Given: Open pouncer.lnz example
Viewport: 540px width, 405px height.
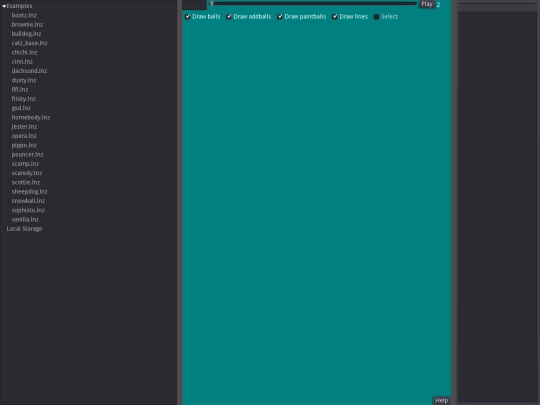Looking at the screenshot, I should coord(27,155).
